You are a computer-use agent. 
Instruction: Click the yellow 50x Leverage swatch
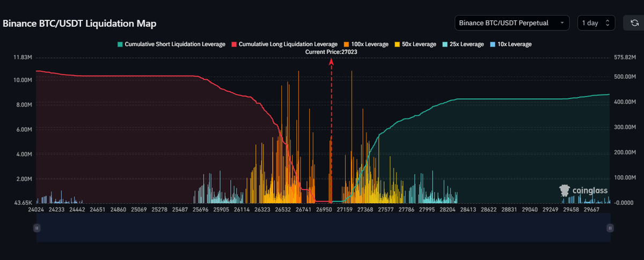[x=397, y=44]
